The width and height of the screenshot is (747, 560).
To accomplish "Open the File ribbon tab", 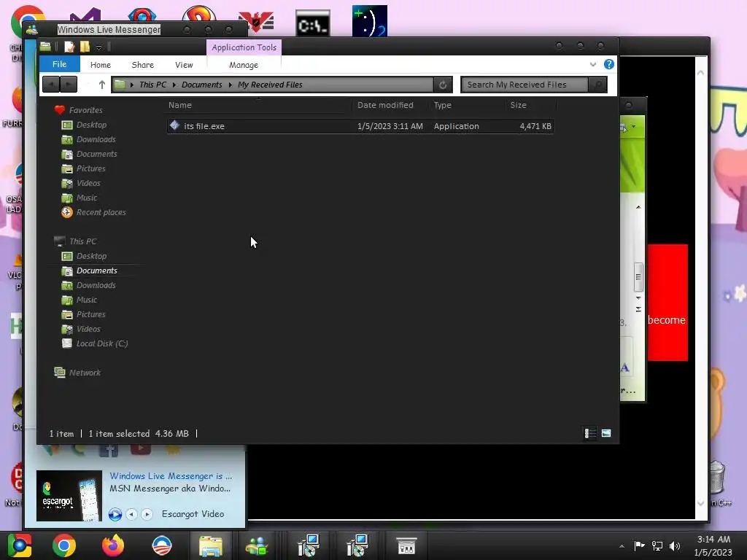I will point(60,64).
